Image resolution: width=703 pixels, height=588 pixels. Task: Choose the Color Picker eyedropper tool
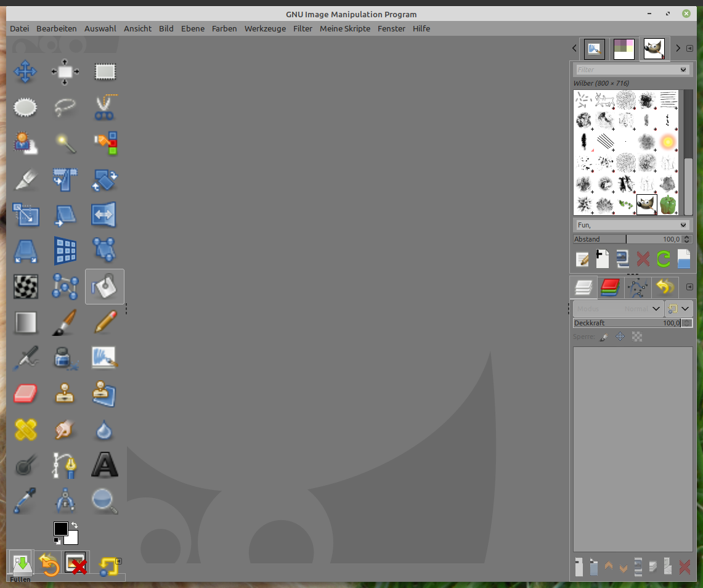(x=25, y=500)
